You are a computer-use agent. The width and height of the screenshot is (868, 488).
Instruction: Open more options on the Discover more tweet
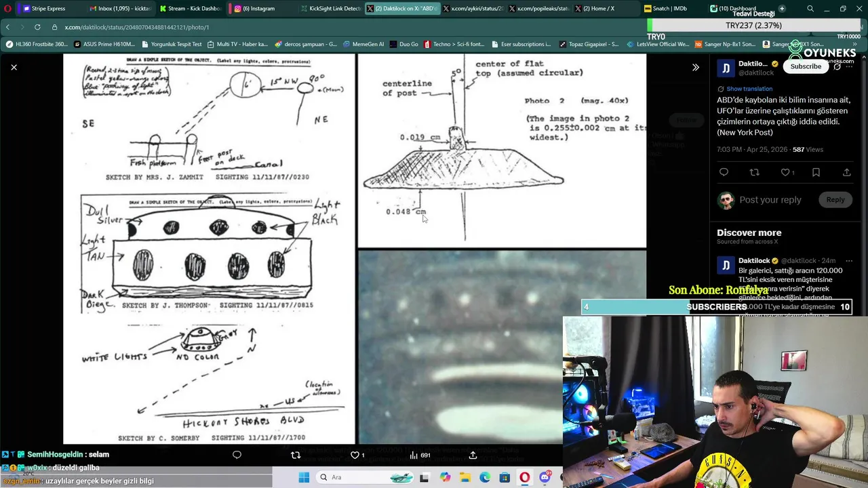point(848,260)
